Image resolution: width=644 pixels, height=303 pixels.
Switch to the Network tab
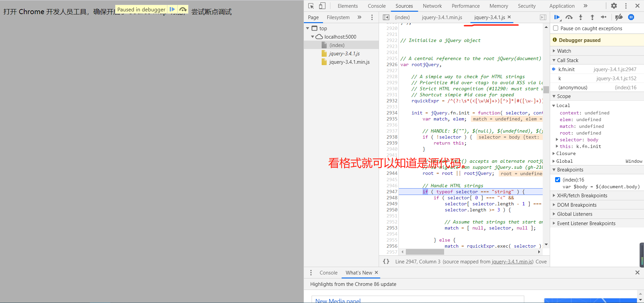(432, 6)
